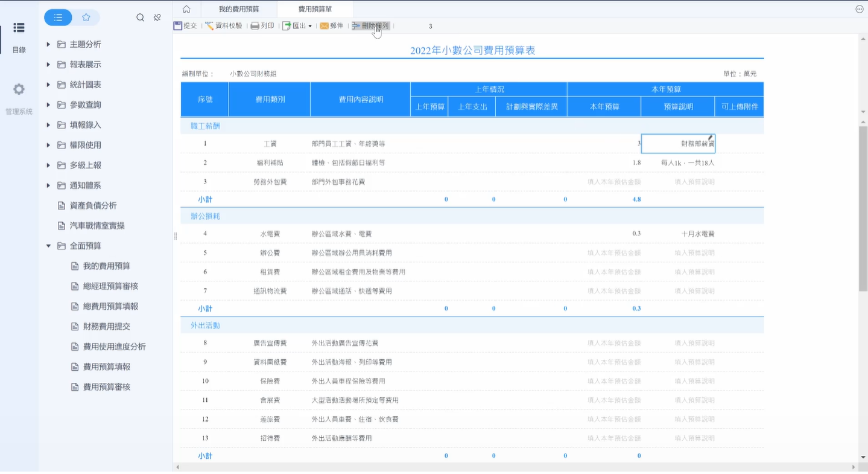The image size is (868, 474).
Task: Click the 十月水電費 cell
Action: click(678, 234)
